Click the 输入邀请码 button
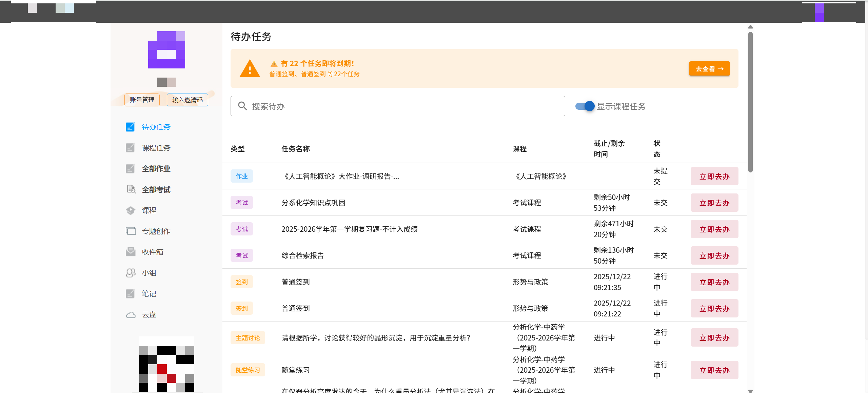Screen dimensions: 868x393 pyautogui.click(x=187, y=100)
